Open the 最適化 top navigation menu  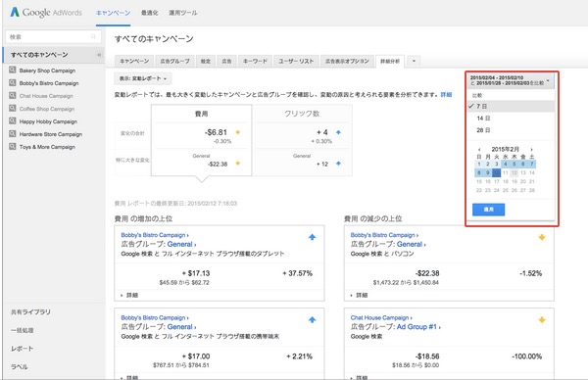point(149,13)
